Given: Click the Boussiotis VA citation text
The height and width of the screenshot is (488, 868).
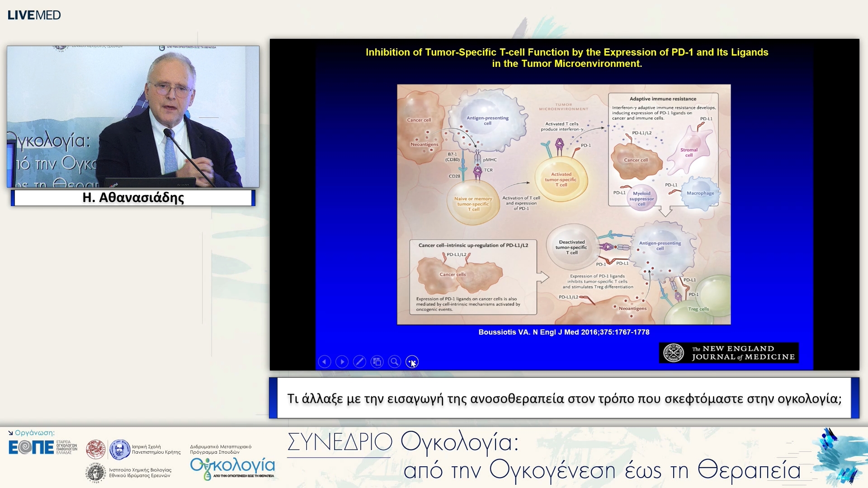Looking at the screenshot, I should pos(564,332).
